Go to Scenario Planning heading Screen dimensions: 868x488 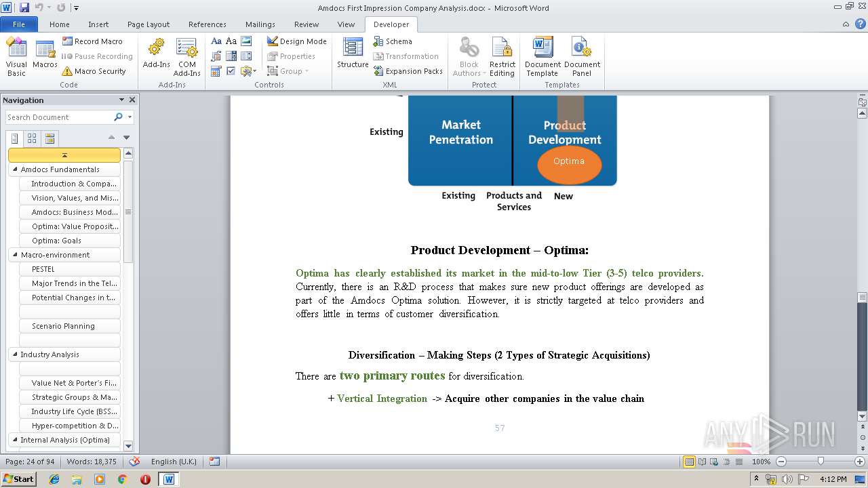tap(70, 326)
